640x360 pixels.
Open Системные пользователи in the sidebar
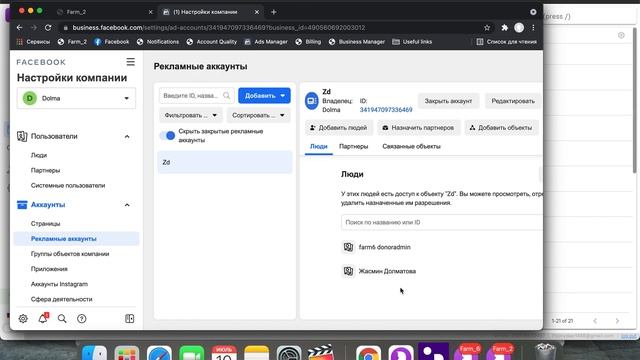[68, 185]
